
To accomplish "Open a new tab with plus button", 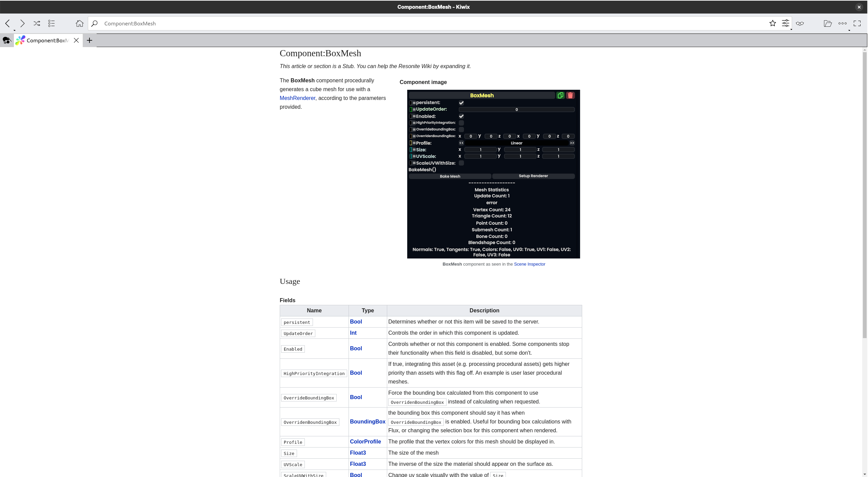I will (90, 40).
